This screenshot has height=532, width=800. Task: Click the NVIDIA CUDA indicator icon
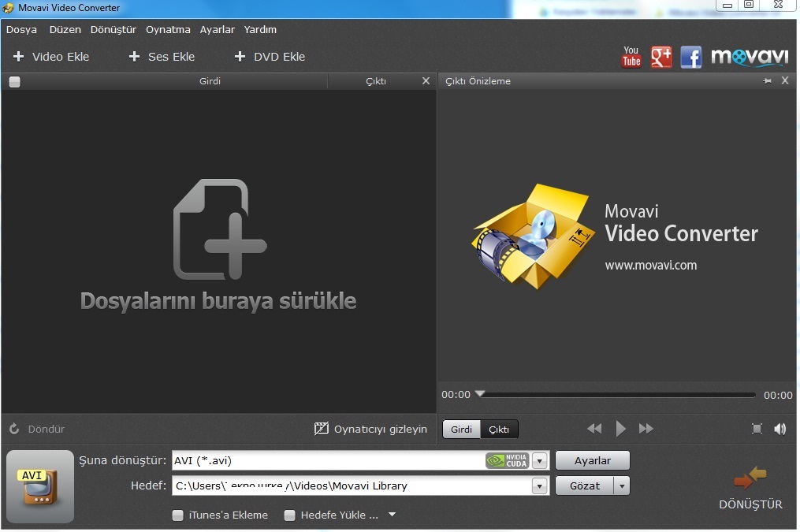pyautogui.click(x=508, y=460)
